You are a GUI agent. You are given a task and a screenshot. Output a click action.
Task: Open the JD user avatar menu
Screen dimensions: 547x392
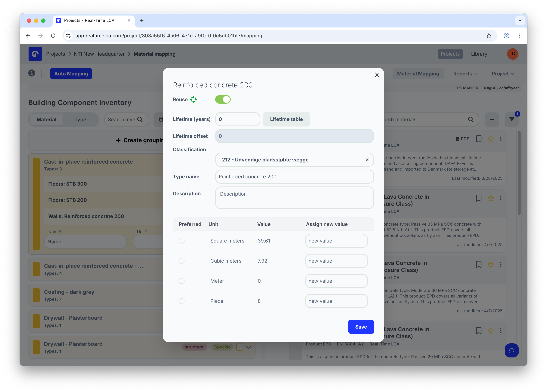click(x=512, y=54)
